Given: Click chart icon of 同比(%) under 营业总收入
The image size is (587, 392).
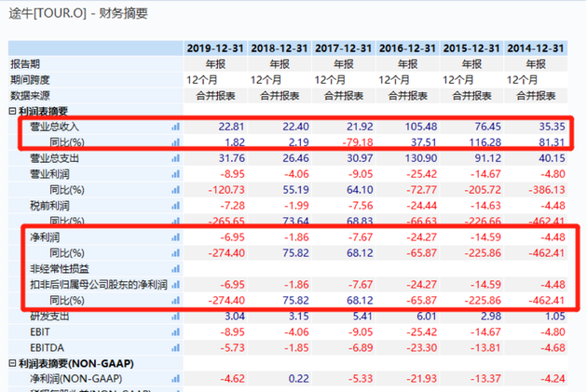Looking at the screenshot, I should (175, 142).
